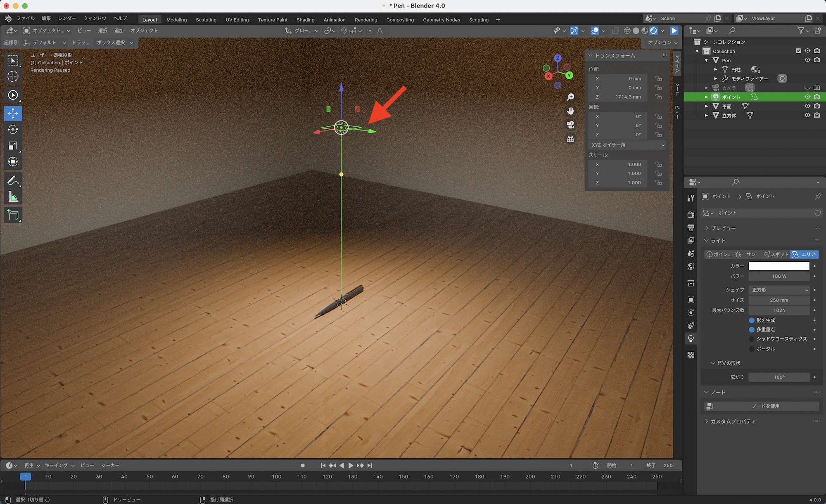Choose the Annotate pencil tool
This screenshot has height=504, width=826.
pos(13,181)
